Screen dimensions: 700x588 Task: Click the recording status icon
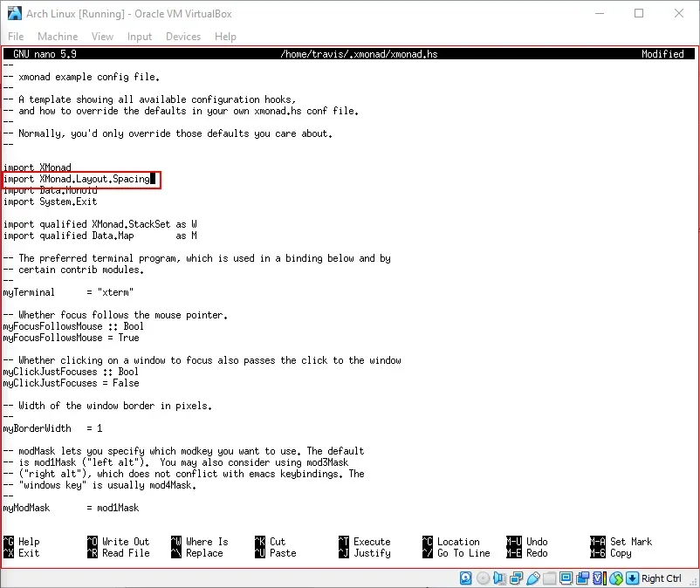coord(582,578)
